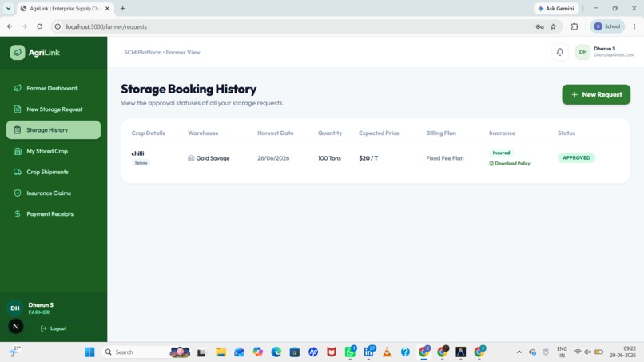Click the New Request button
Screen dimensions: 644x362
[x=596, y=94]
